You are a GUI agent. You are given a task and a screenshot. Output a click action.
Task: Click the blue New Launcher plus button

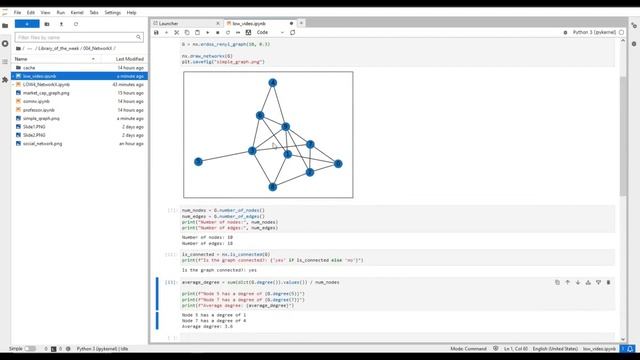(27, 24)
